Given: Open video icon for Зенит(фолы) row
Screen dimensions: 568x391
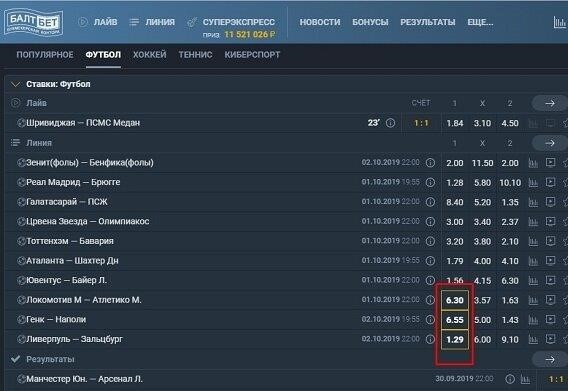Looking at the screenshot, I should click(550, 162).
